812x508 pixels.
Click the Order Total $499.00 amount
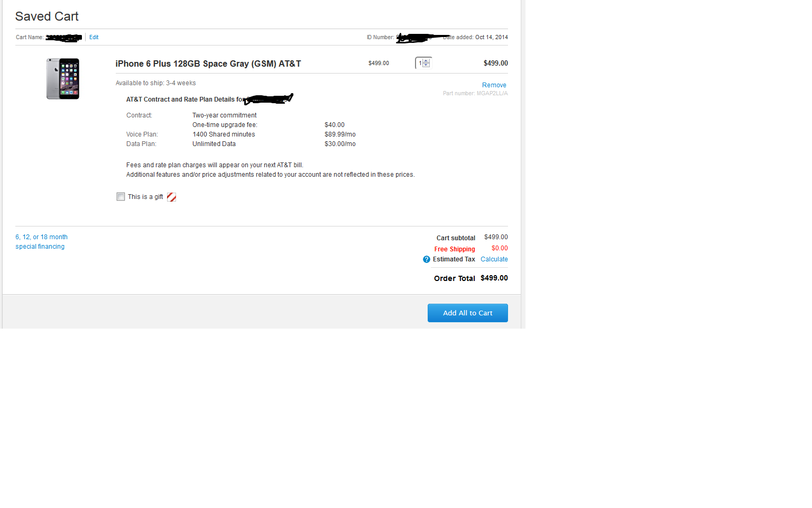point(494,278)
